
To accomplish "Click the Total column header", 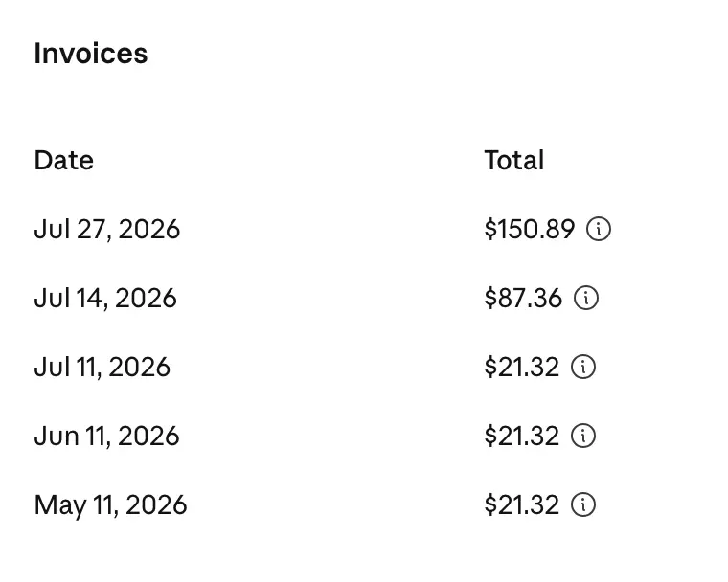I will [514, 161].
